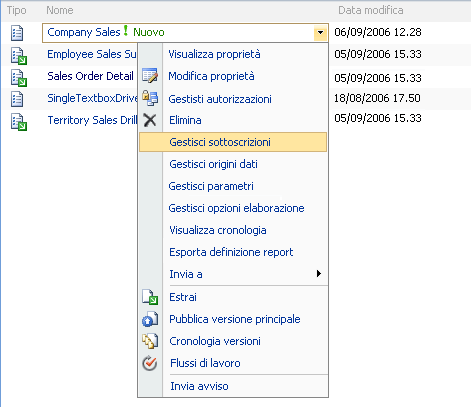The height and width of the screenshot is (407, 471).
Task: Open the Employee Sales report link
Action: point(92,54)
